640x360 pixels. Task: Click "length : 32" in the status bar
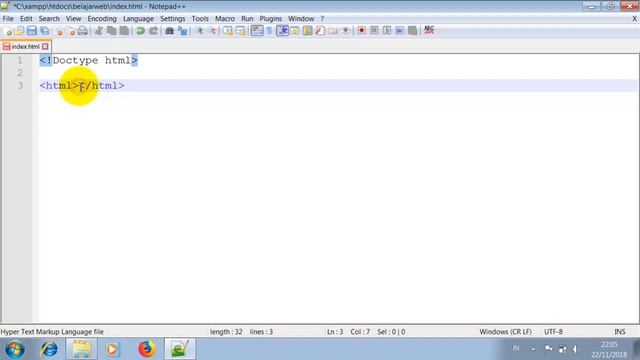point(226,332)
